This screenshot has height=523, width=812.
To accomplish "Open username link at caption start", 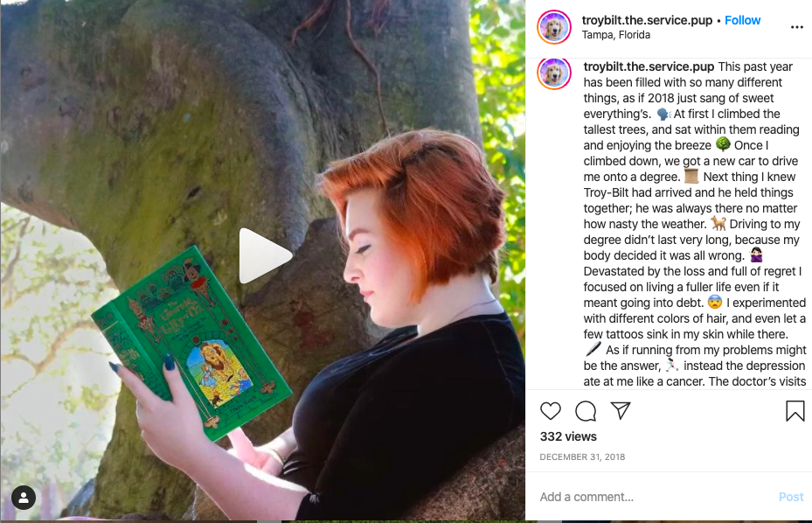I will pyautogui.click(x=649, y=66).
